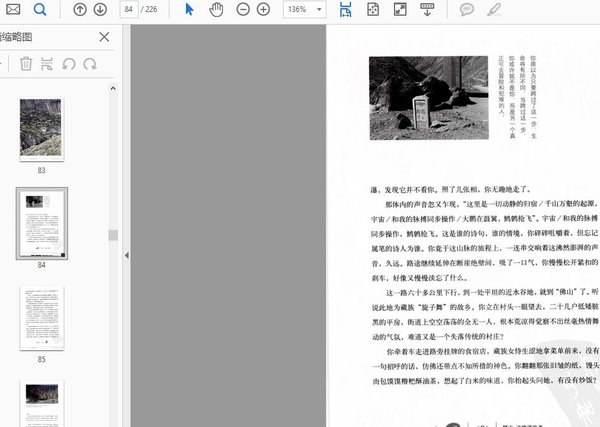The width and height of the screenshot is (600, 427).
Task: Enable fit-width scrolling page mode
Action: [x=345, y=10]
